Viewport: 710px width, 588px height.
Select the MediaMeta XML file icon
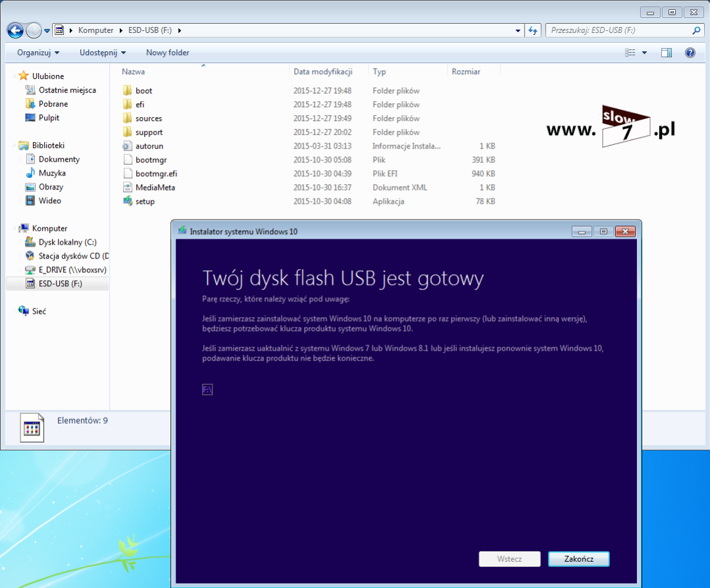pyautogui.click(x=127, y=187)
